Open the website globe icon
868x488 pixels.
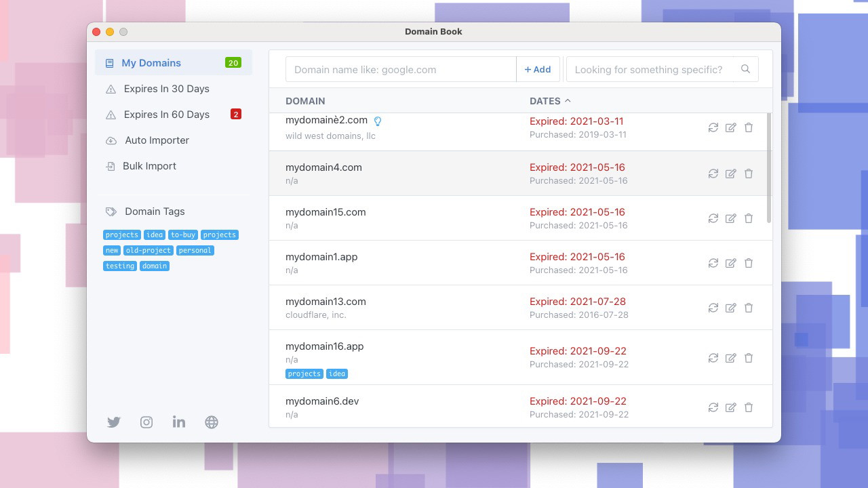click(x=212, y=422)
